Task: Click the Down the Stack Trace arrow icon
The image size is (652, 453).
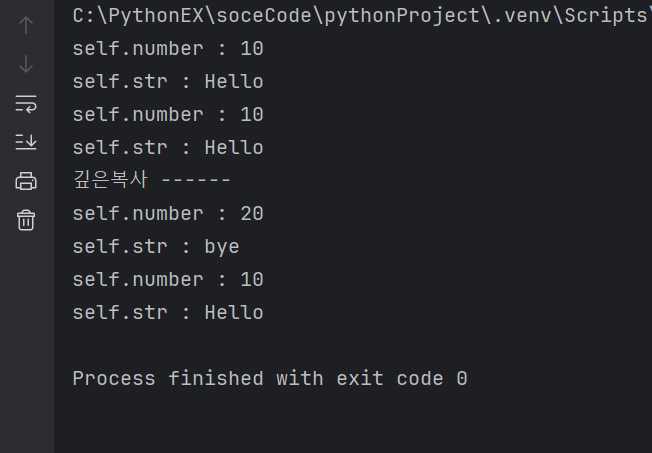Action: pos(26,64)
